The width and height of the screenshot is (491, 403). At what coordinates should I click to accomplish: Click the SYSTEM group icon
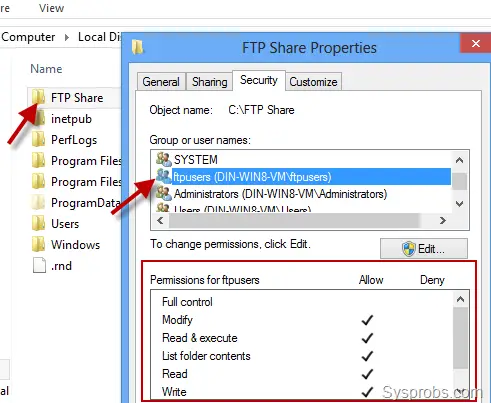click(164, 159)
